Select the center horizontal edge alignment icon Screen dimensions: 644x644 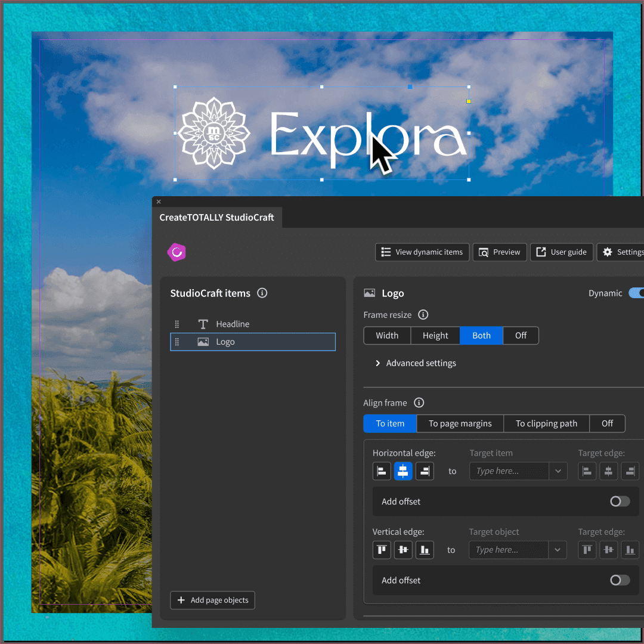[403, 471]
